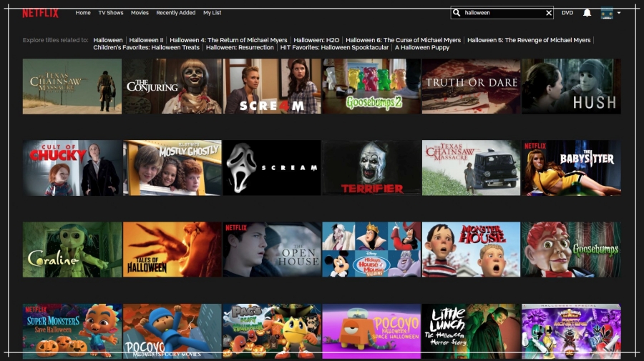
Task: Explore the related title Halloween: H2O
Action: point(316,40)
